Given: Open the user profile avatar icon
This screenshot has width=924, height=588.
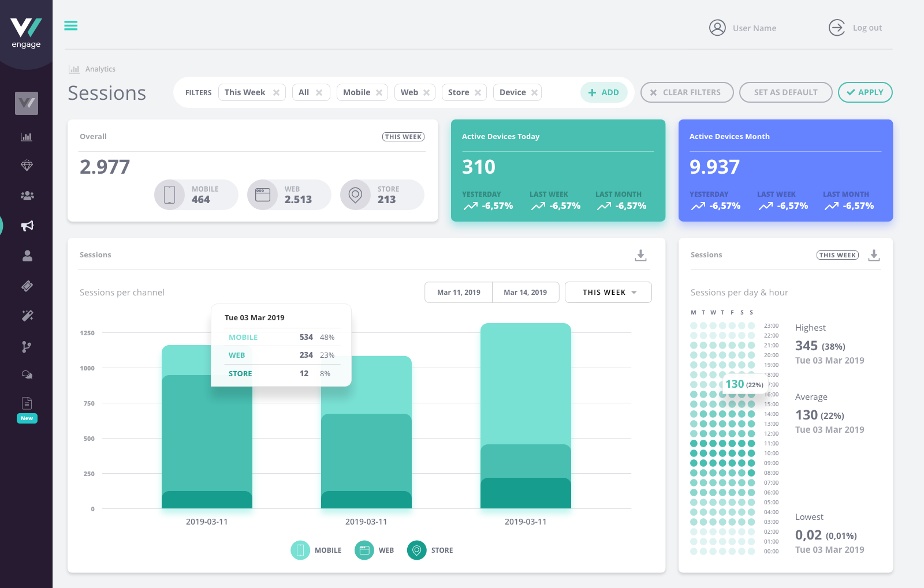Looking at the screenshot, I should 717,28.
